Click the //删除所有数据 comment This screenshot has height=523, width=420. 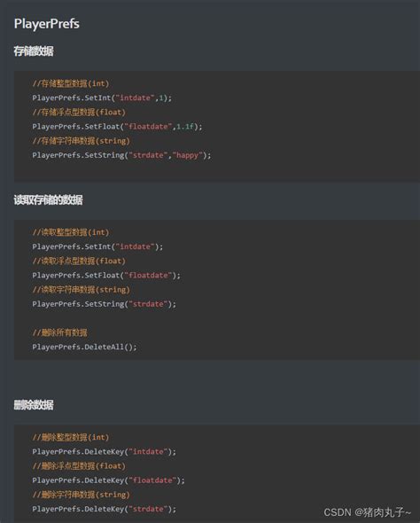coord(60,332)
